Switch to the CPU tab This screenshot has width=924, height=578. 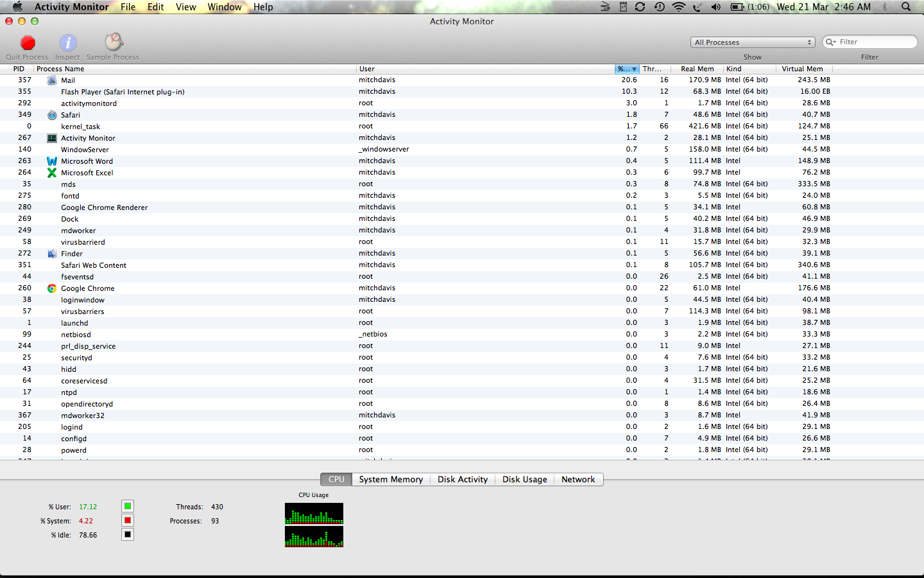point(336,480)
